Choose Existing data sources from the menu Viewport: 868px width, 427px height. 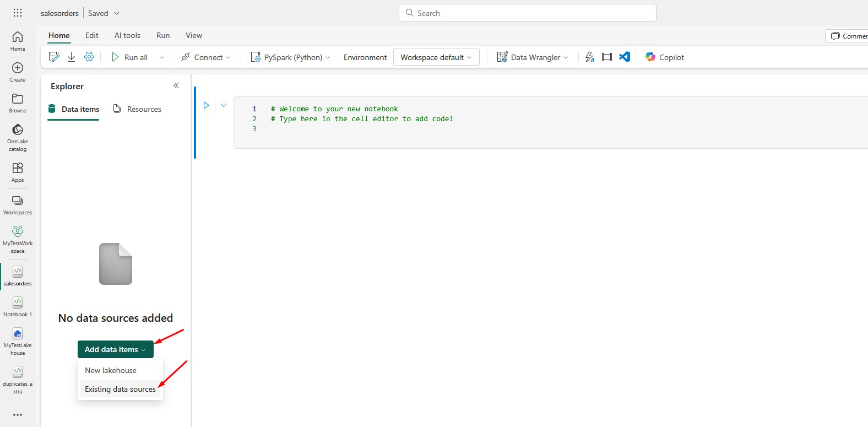point(121,389)
